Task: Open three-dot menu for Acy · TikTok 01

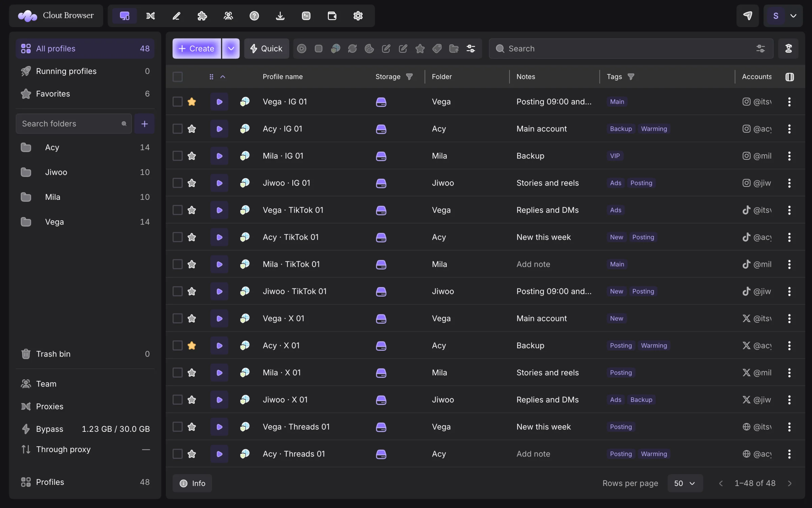Action: click(x=789, y=237)
